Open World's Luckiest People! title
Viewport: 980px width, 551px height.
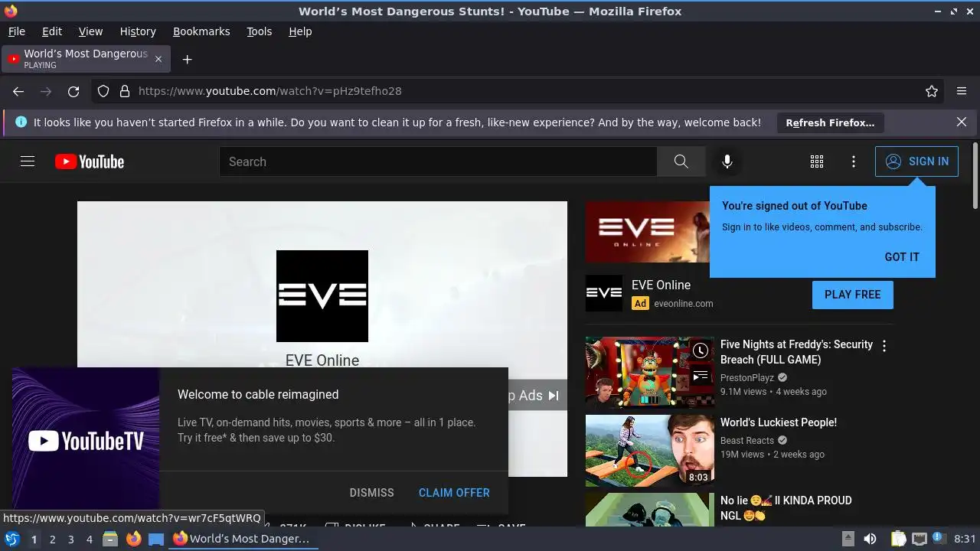(x=779, y=422)
